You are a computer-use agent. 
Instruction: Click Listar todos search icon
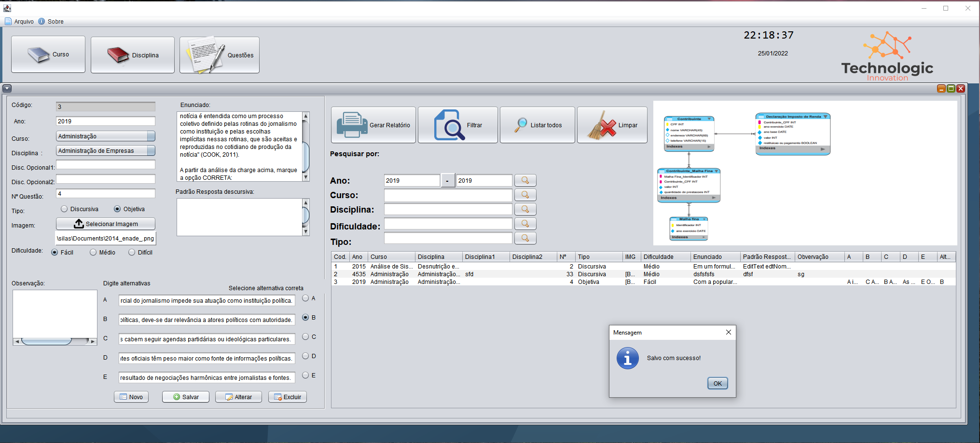tap(522, 124)
